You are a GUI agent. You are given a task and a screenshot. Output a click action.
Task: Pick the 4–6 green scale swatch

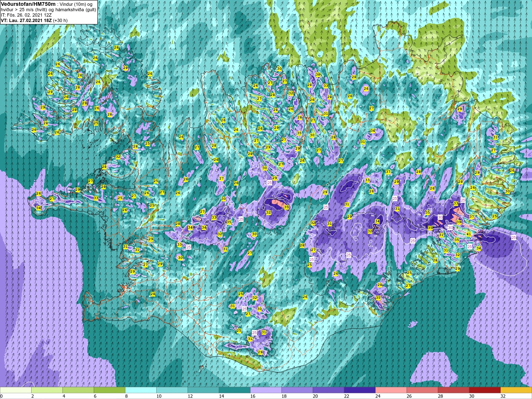pyautogui.click(x=78, y=390)
